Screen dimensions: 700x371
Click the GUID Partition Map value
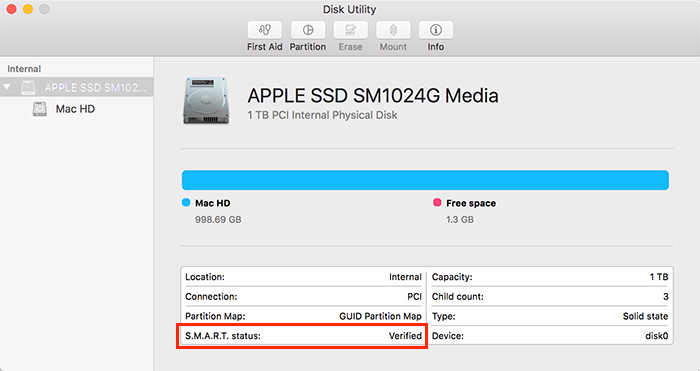pos(380,316)
